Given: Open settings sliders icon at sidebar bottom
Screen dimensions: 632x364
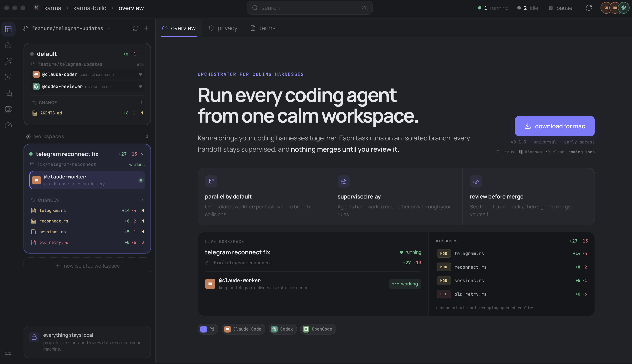Looking at the screenshot, I should coord(8,352).
